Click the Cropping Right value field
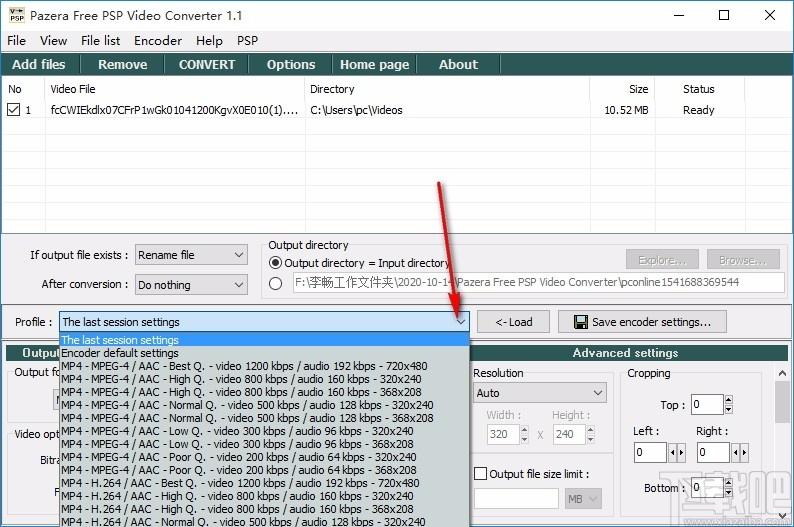The height and width of the screenshot is (527, 794). (x=713, y=452)
